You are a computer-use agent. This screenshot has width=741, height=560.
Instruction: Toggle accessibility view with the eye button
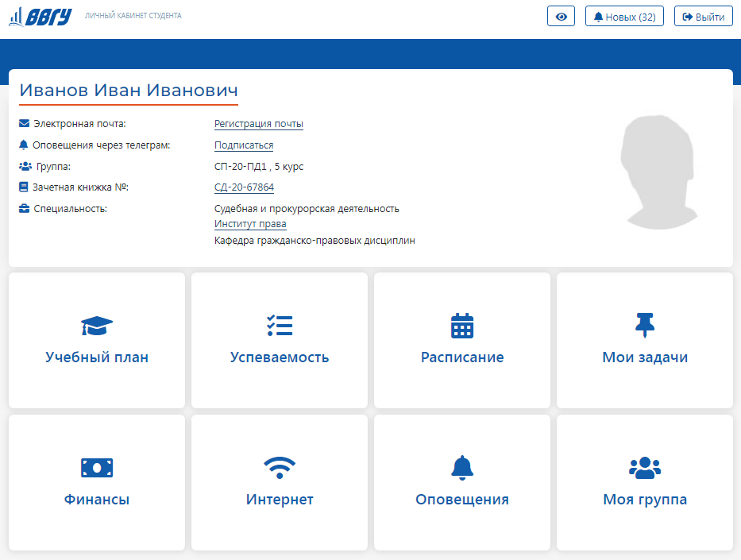click(561, 17)
